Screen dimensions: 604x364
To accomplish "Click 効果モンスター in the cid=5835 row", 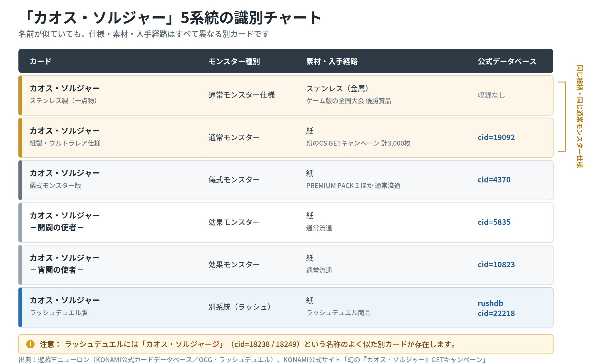I will (234, 222).
